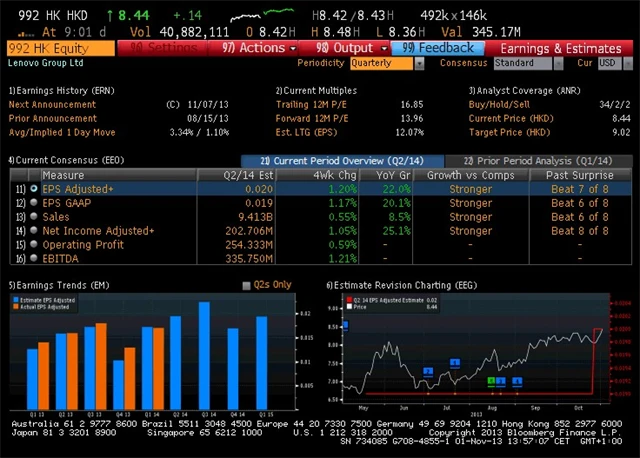640x458 pixels.
Task: Click the Est. LTG (EPS) value 12.07%
Action: (410, 132)
